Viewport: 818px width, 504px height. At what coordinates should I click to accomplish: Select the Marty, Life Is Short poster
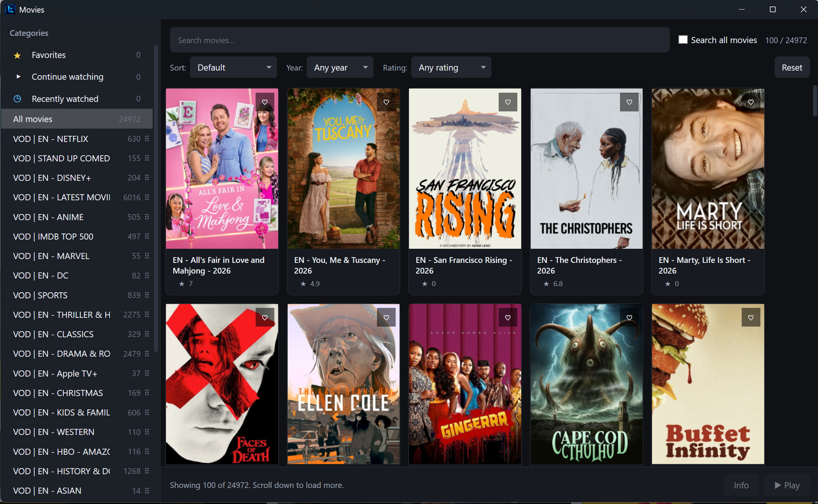click(x=708, y=169)
